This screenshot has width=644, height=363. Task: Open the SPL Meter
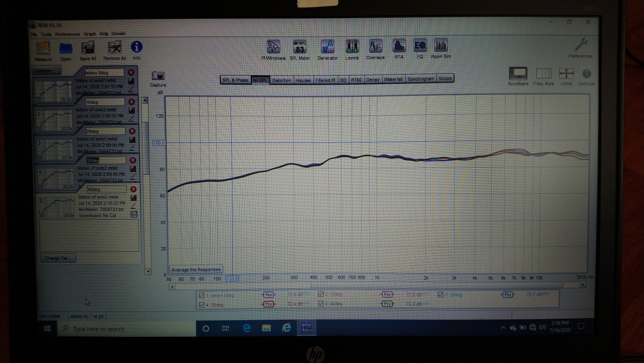(300, 50)
